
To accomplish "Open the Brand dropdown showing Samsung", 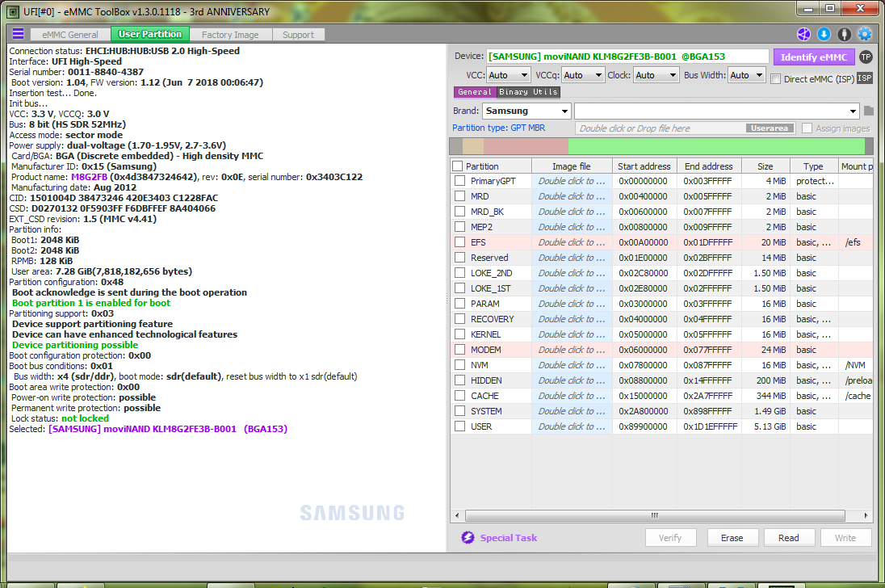I will coord(526,111).
